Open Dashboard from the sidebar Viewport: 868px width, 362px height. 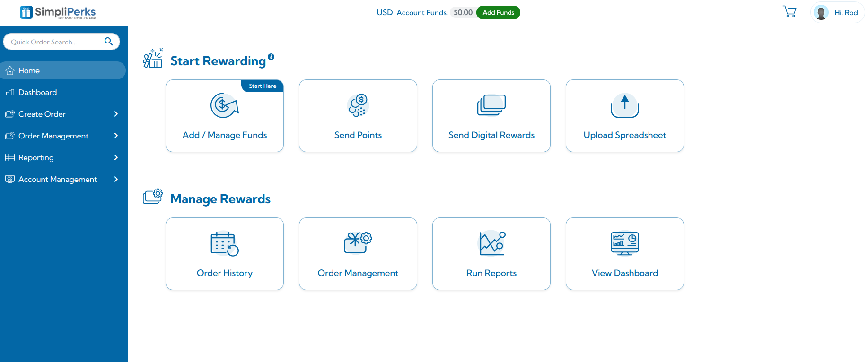pyautogui.click(x=37, y=92)
